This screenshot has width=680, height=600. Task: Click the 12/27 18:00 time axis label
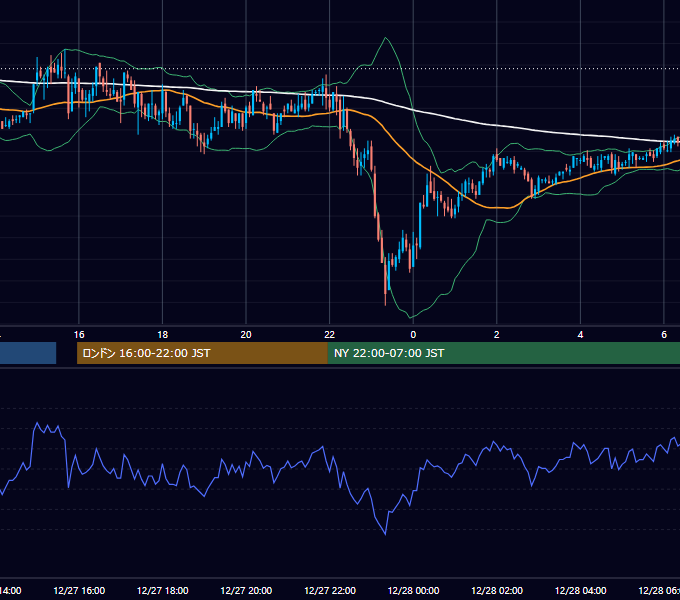tap(163, 590)
